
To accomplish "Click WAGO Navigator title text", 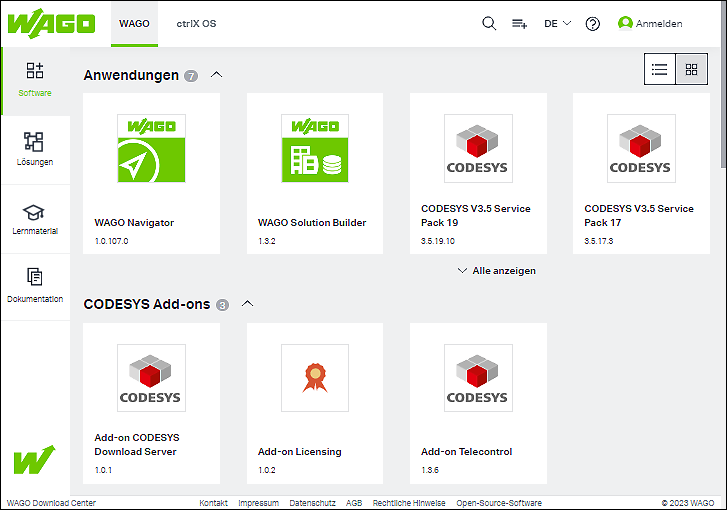I will click(134, 223).
